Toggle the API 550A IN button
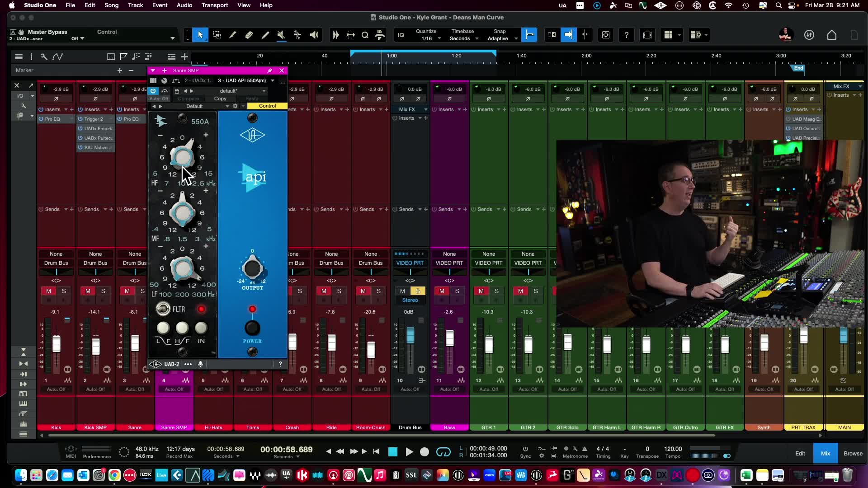Viewport: 868px width, 488px height. point(201,328)
